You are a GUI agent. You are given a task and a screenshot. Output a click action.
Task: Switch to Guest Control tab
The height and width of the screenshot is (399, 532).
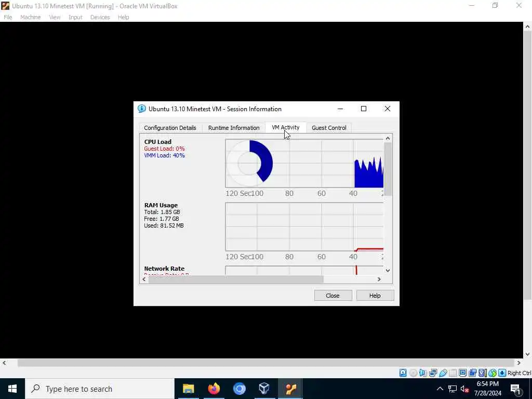coord(329,128)
